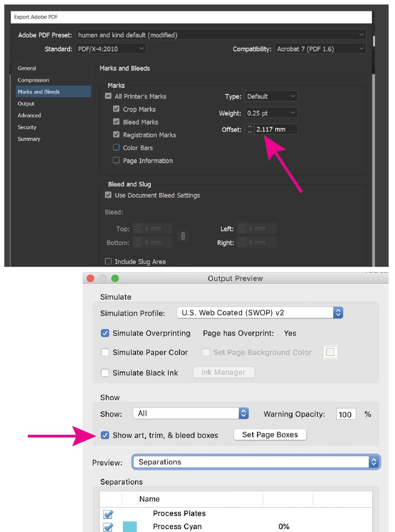Uncheck Use Document Bleed Settings
This screenshot has width=395, height=532.
pyautogui.click(x=108, y=195)
